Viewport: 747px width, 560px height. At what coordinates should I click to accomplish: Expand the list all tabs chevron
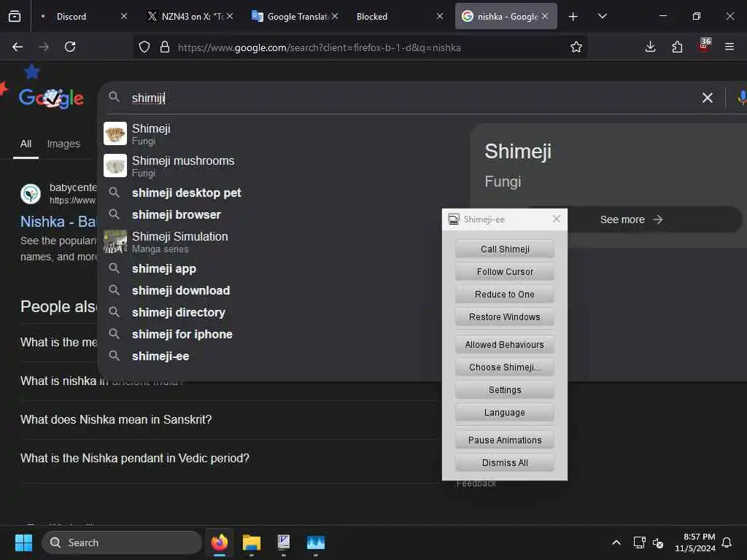(602, 16)
